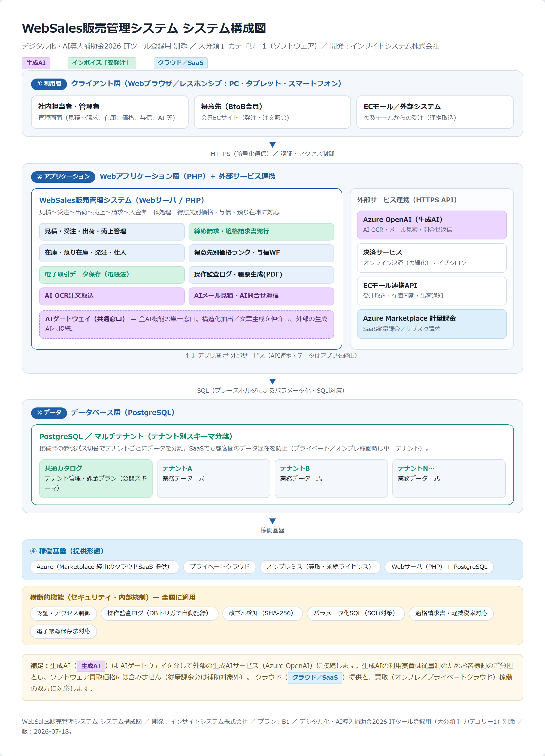
Task: Select the テナントB data box
Action: tap(331, 479)
